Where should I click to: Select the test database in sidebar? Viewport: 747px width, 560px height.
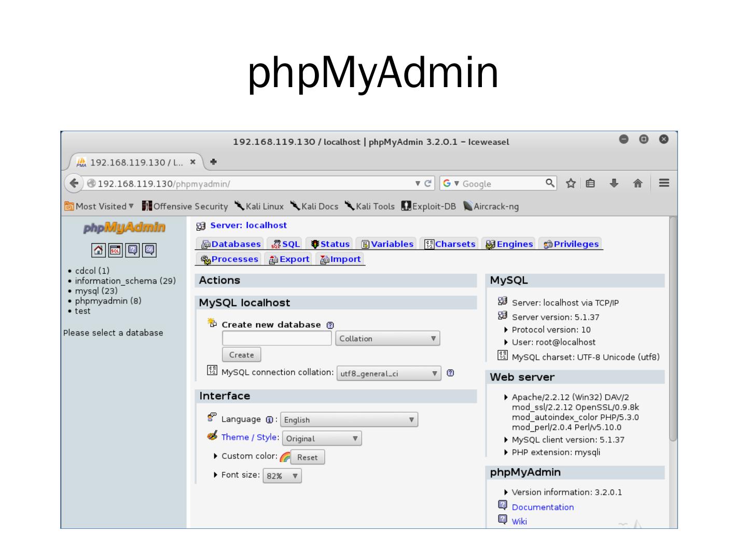click(x=82, y=311)
